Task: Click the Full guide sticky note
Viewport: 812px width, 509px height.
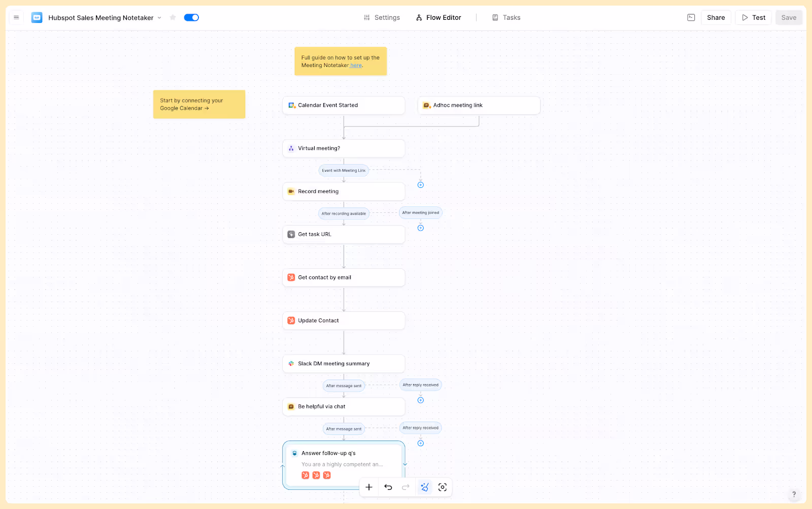Action: (341, 61)
